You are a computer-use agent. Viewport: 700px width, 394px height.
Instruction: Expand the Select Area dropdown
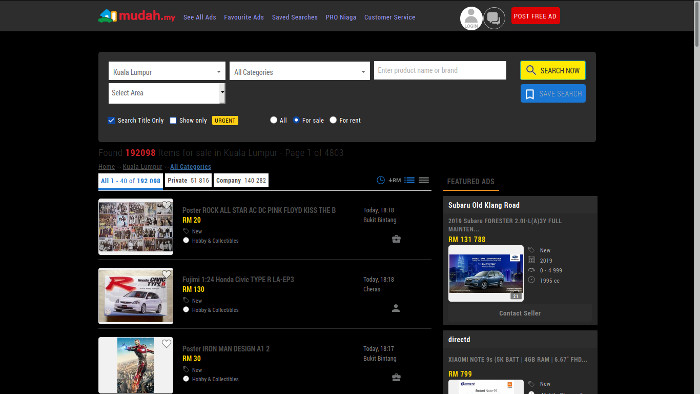pos(167,93)
